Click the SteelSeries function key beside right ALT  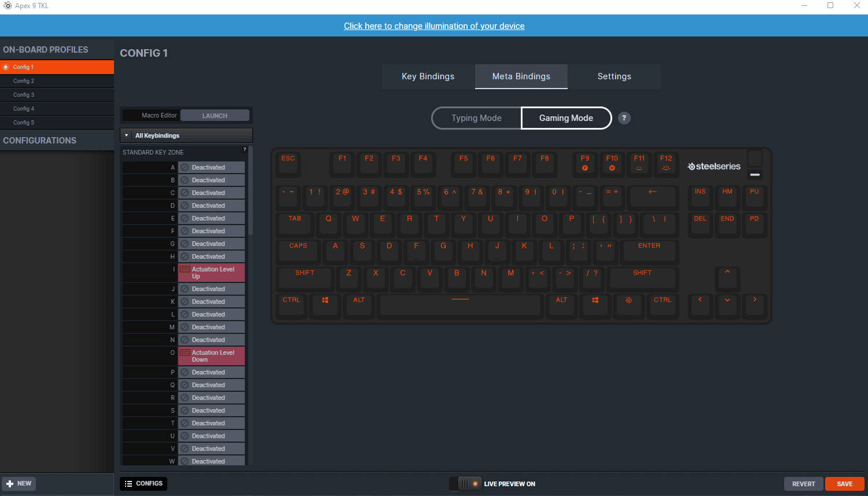[x=628, y=306]
